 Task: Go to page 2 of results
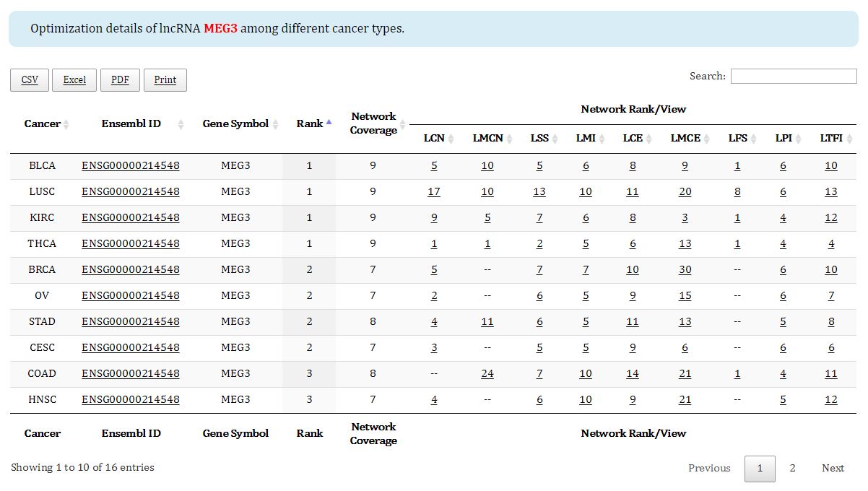[x=792, y=468]
